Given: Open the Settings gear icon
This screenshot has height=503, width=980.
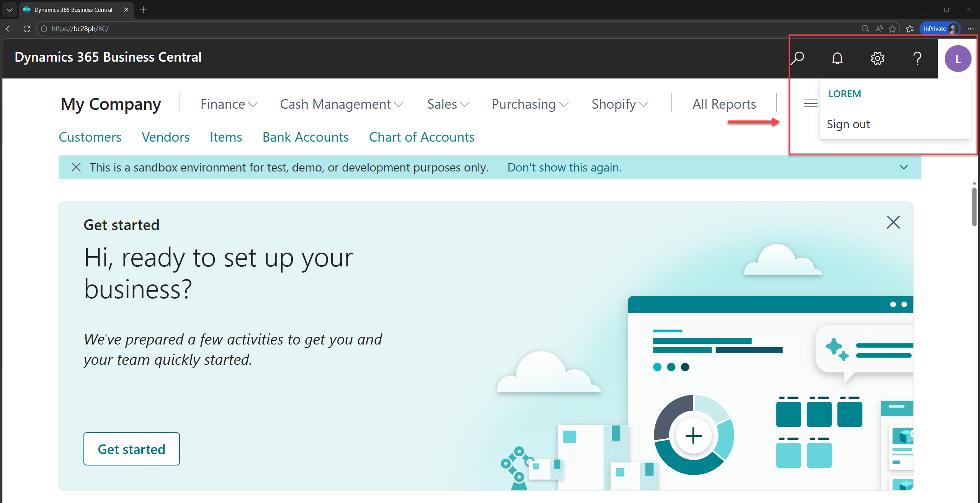Looking at the screenshot, I should click(x=877, y=58).
